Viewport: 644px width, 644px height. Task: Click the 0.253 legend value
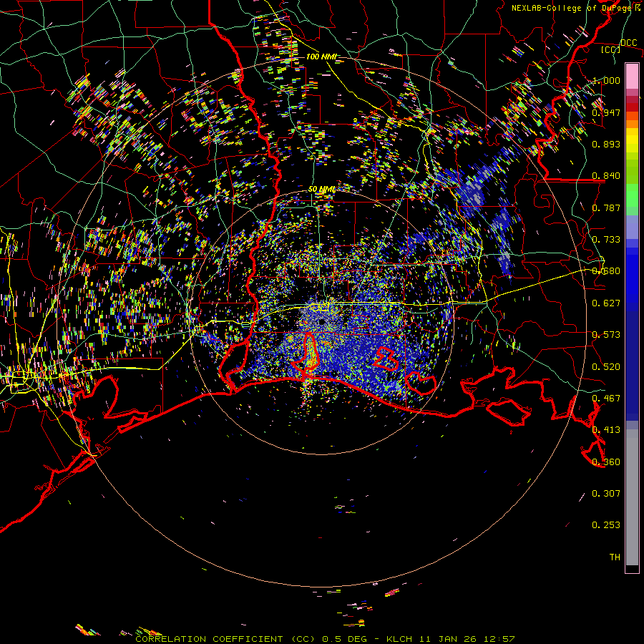606,525
